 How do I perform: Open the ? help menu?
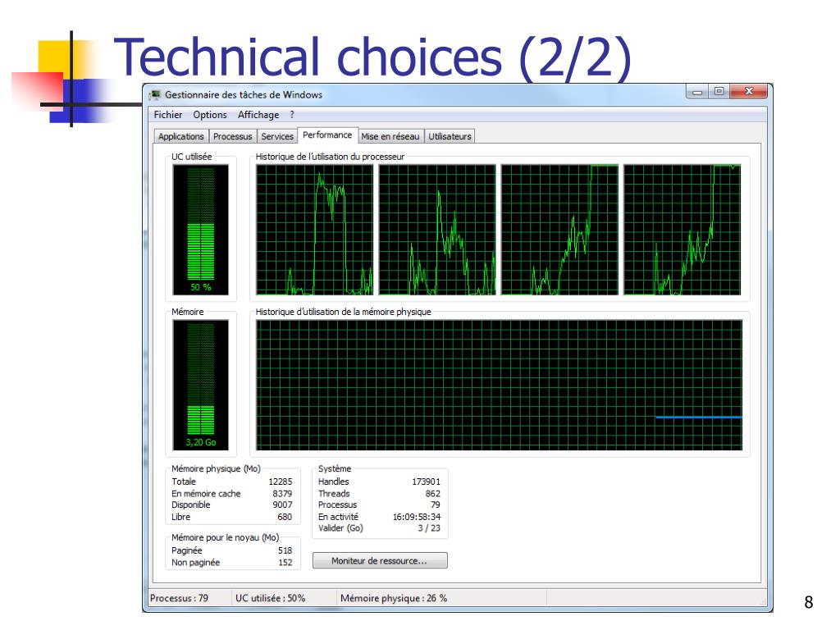[292, 115]
